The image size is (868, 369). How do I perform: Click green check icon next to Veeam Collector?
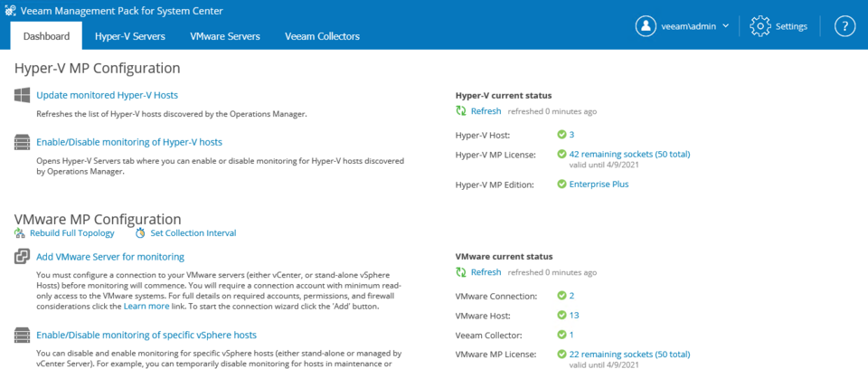[561, 335]
